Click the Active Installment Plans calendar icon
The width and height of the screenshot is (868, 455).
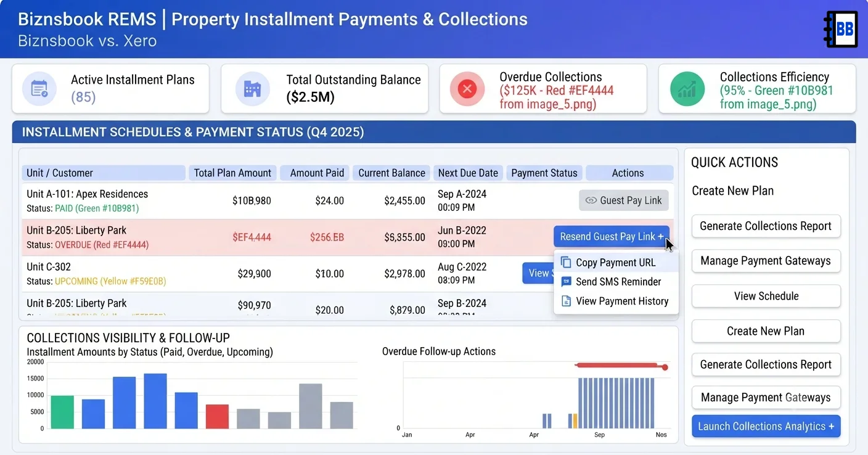[x=39, y=89]
